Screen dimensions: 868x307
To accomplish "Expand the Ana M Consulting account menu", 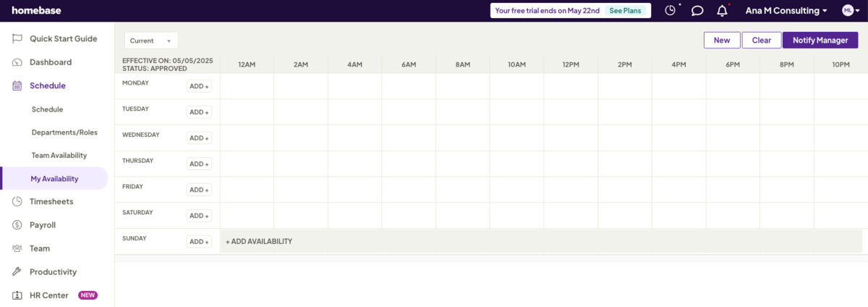I will pos(786,11).
